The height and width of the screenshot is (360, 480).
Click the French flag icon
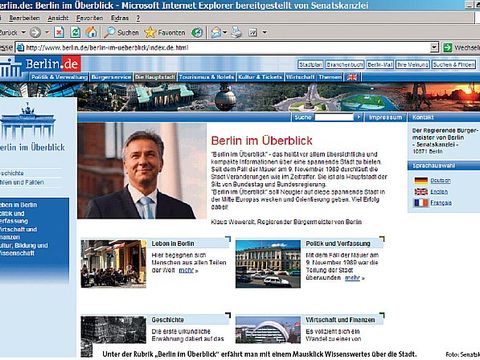point(421,203)
